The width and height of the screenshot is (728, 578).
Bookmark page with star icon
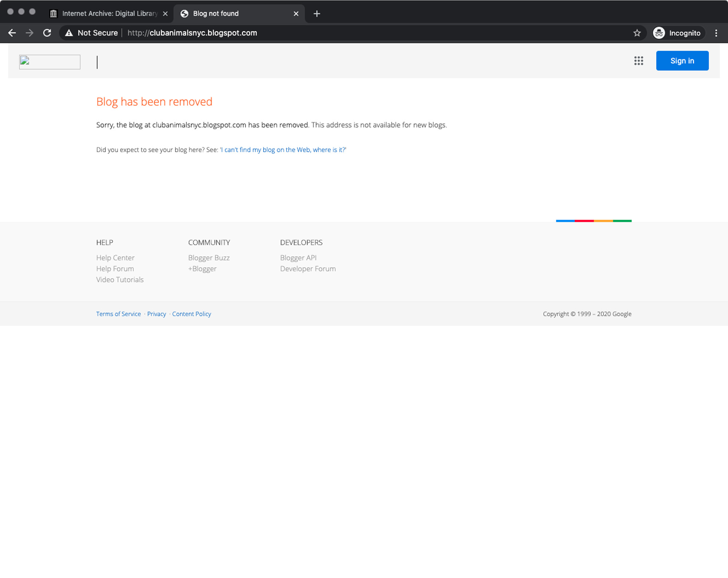click(637, 33)
